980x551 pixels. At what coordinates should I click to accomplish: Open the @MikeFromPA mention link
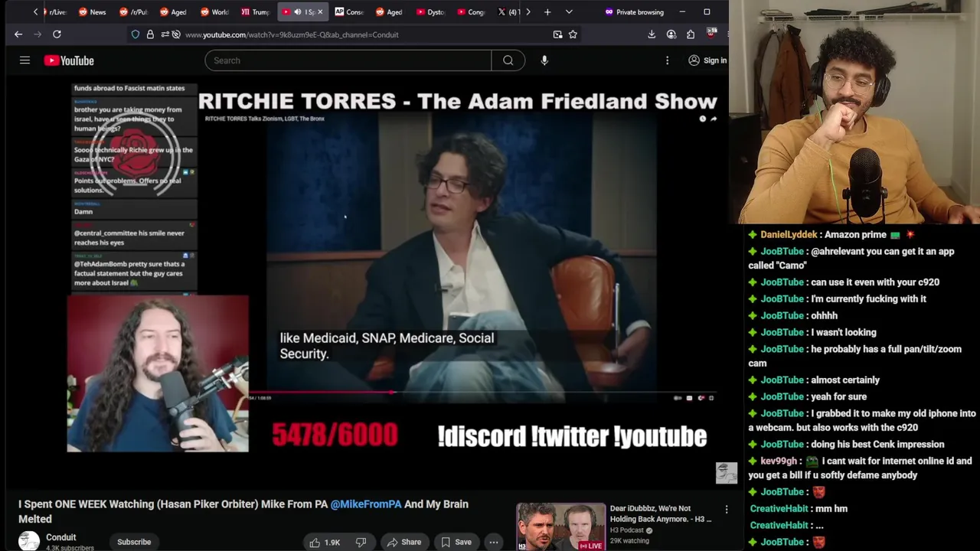click(366, 504)
